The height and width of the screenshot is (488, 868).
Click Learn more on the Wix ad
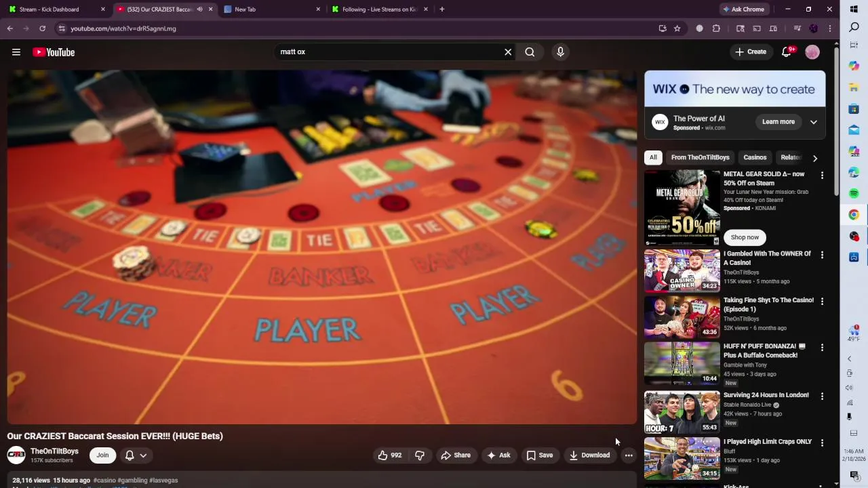tap(778, 122)
